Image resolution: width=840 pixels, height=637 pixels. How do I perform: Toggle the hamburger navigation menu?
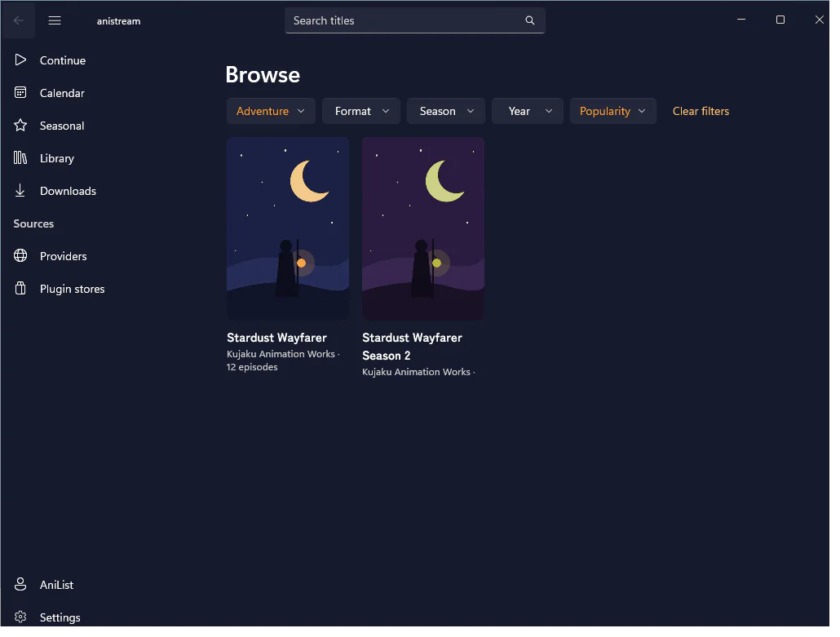point(55,21)
